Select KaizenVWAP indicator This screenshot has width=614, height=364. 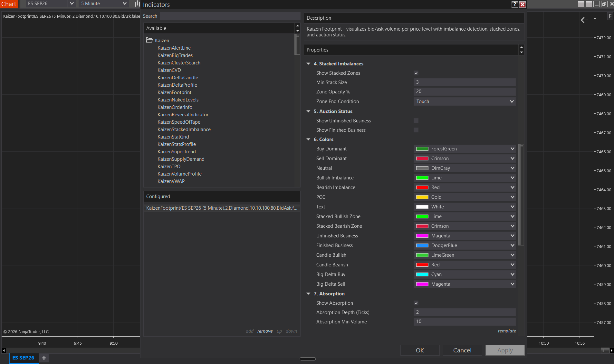(x=171, y=181)
